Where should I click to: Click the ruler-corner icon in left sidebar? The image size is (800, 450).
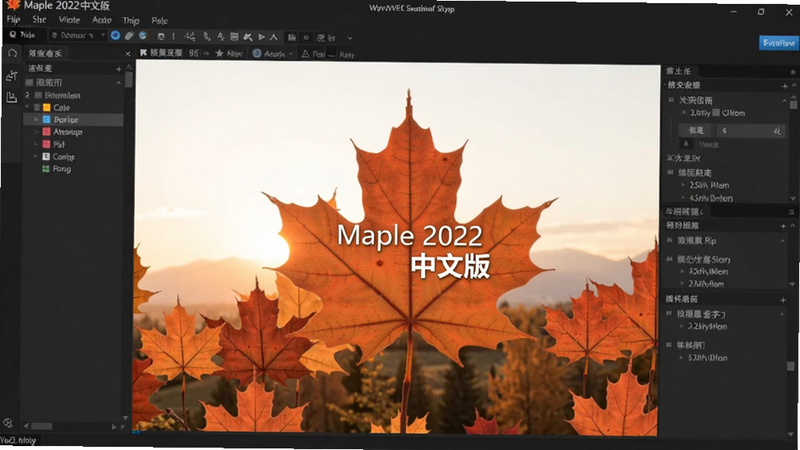point(12,97)
